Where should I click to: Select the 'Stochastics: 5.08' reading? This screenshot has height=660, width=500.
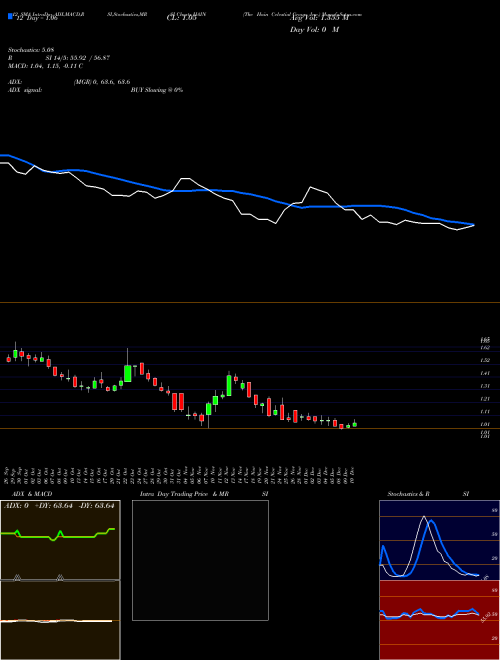[31, 50]
